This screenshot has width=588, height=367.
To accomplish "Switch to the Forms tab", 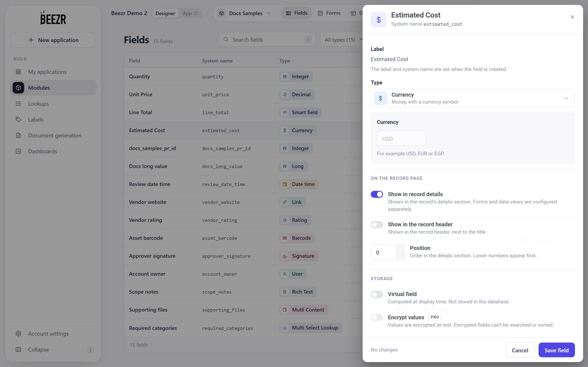I will [329, 13].
